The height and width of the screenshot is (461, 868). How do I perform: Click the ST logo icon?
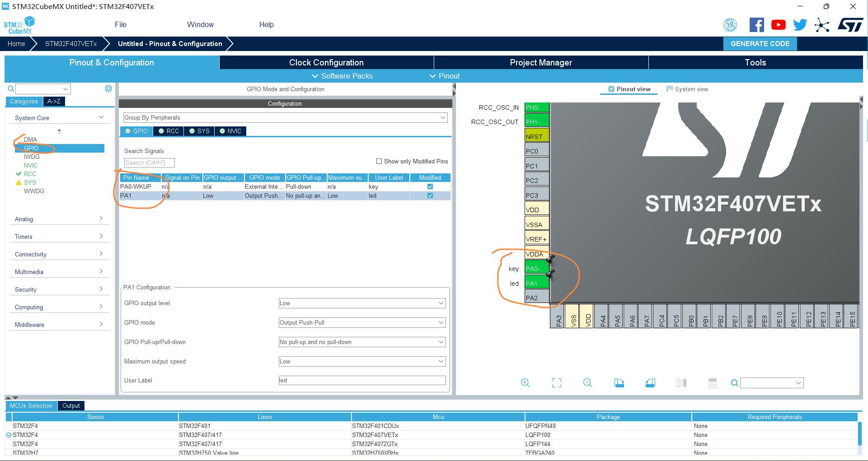point(850,25)
